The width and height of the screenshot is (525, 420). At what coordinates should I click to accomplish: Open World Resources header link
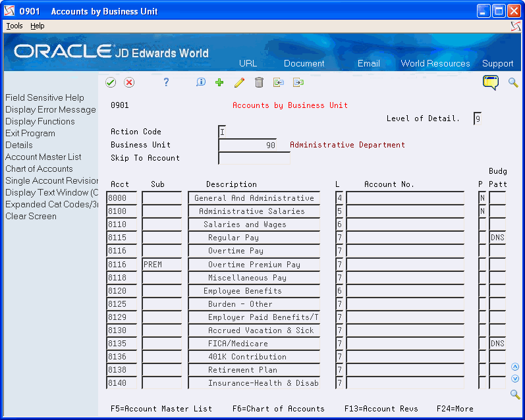[x=435, y=64]
